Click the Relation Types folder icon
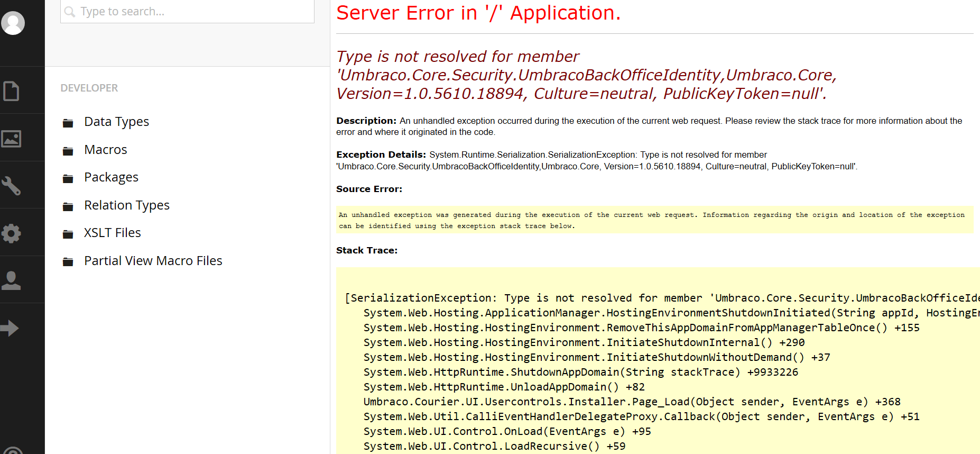Screen dimensions: 980x454 click(68, 207)
